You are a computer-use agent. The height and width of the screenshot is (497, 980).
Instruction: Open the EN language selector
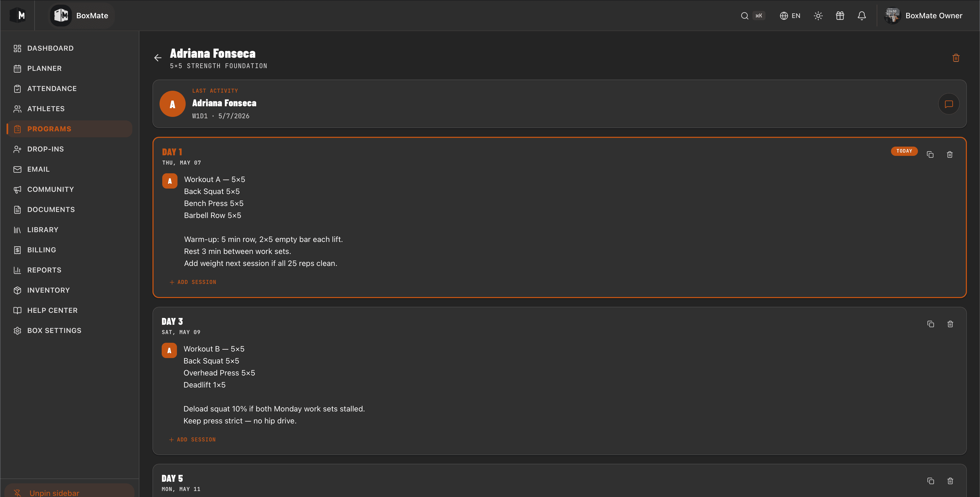pos(790,16)
